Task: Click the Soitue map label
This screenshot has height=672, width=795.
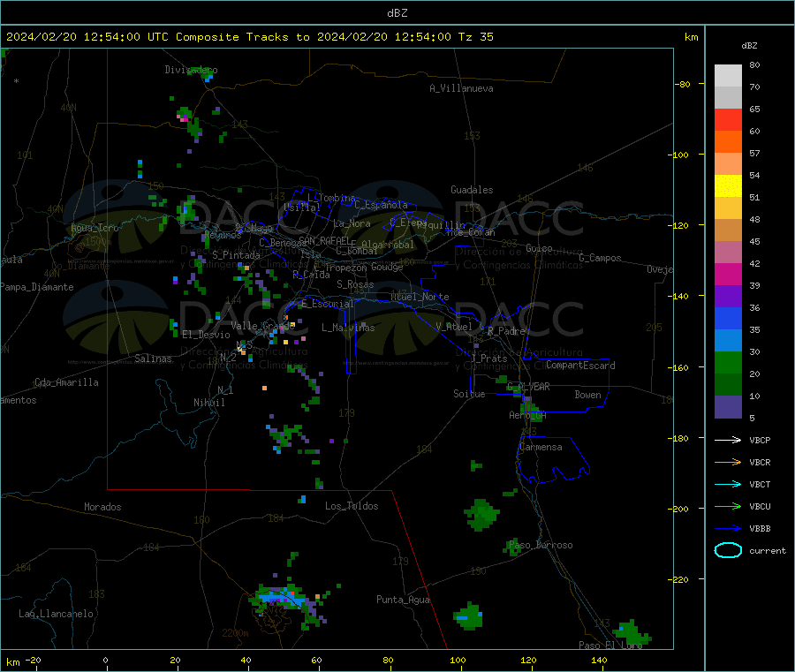Action: [x=470, y=394]
